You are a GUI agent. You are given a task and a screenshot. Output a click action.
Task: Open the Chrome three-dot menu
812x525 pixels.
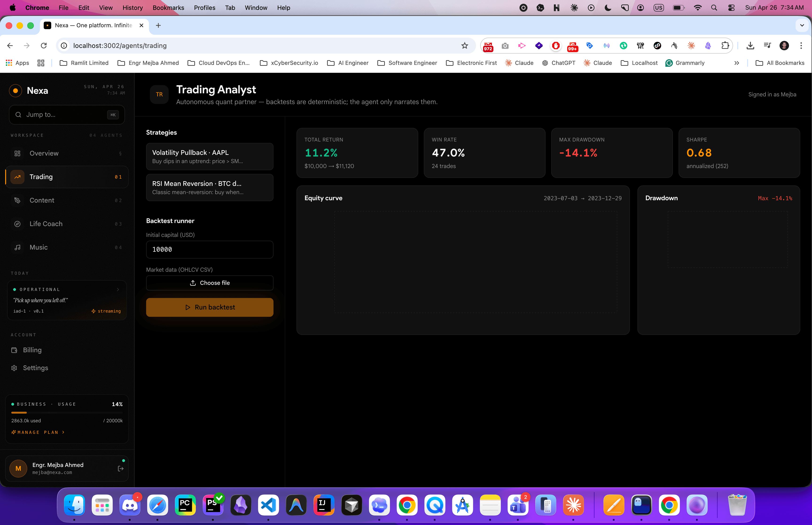click(x=801, y=46)
